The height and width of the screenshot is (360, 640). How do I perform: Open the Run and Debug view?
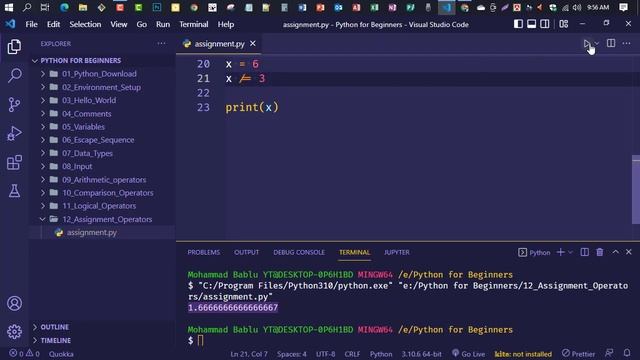pos(14,133)
